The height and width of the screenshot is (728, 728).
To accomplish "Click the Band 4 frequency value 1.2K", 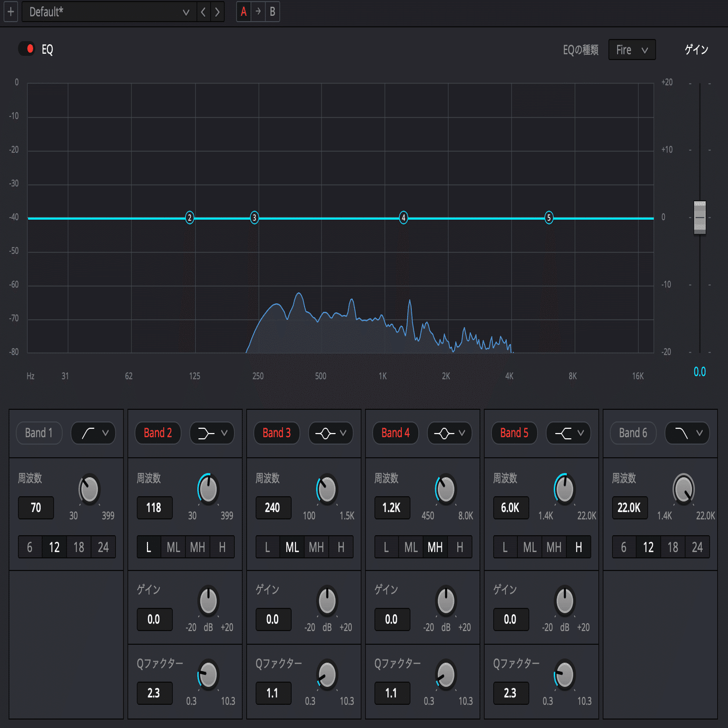I will pos(392,508).
